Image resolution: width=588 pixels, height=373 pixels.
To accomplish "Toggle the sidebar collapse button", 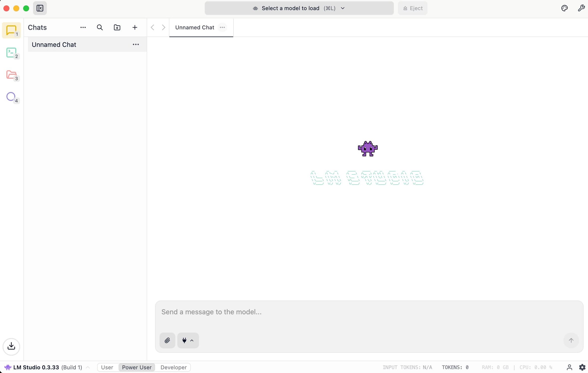I will pyautogui.click(x=40, y=8).
